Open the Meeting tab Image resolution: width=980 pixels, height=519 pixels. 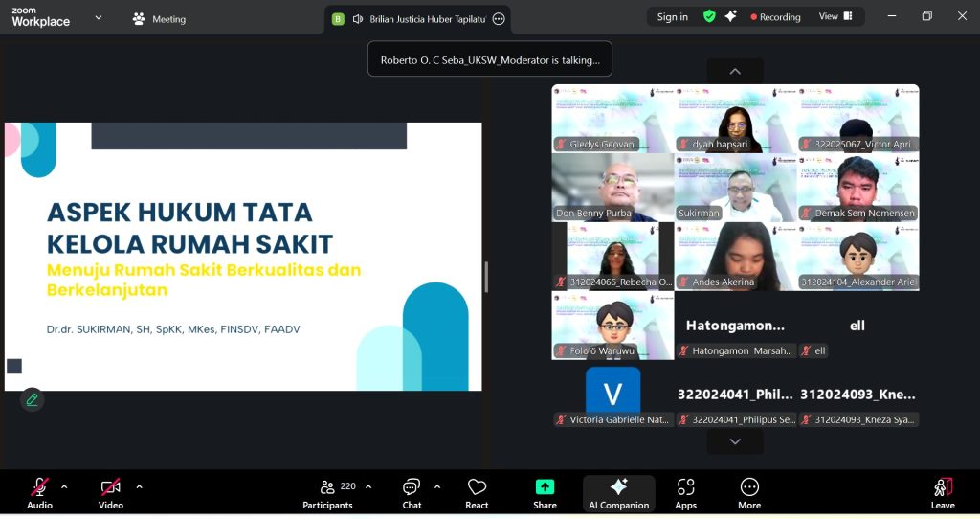(160, 19)
